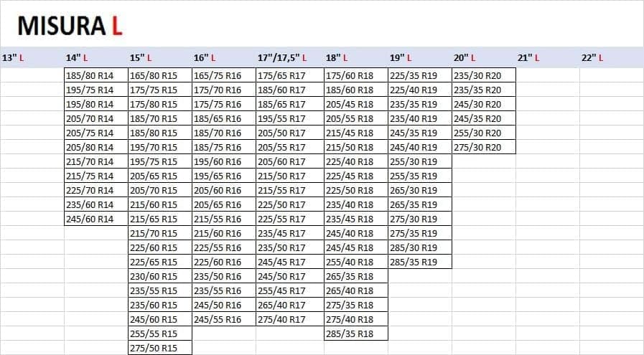Select the 14" L header cell
This screenshot has height=355, width=644.
tap(96, 58)
